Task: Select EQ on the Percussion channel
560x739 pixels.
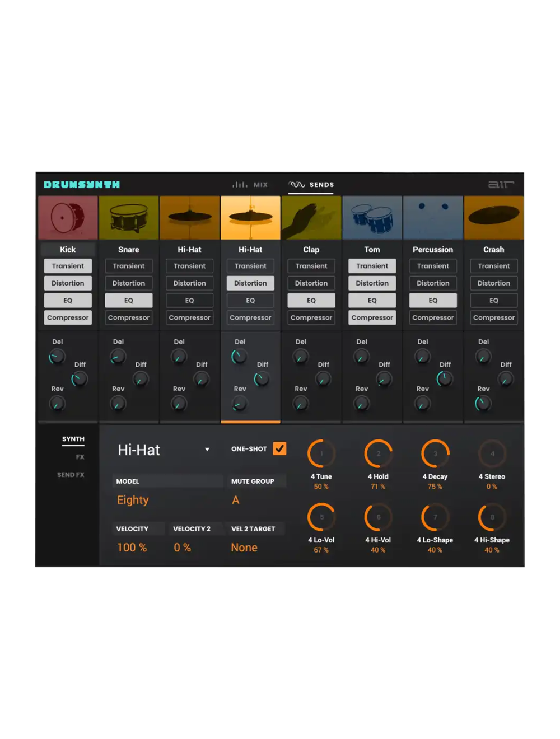Action: [x=433, y=300]
